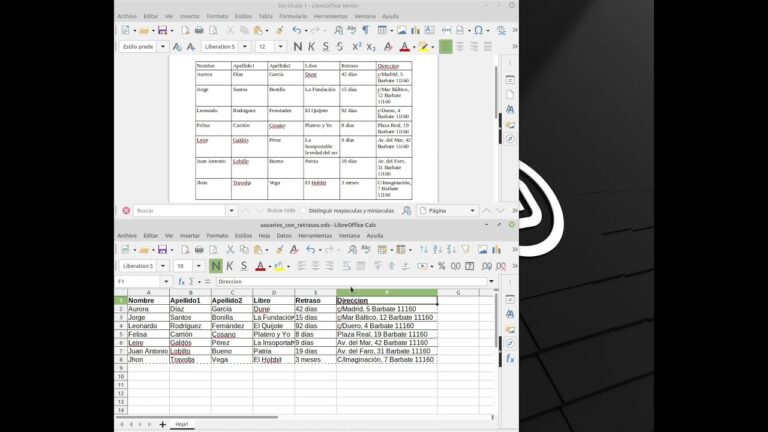Open Writer font size 12 dropdown

(x=281, y=47)
